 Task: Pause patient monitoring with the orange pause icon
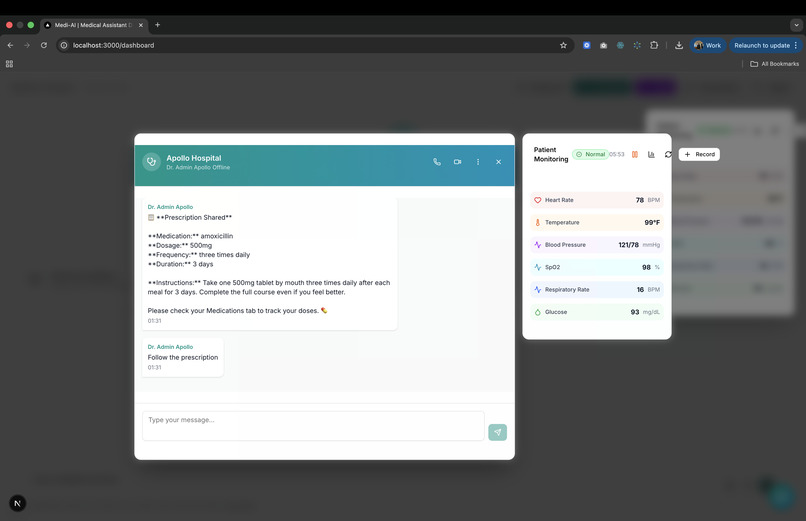point(635,154)
